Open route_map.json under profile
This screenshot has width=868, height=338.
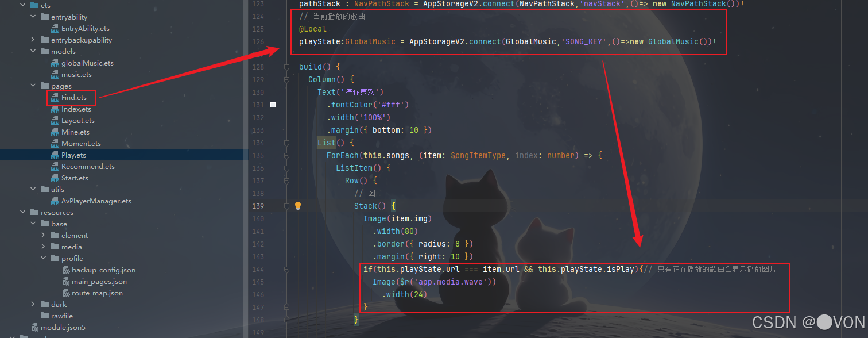[98, 293]
